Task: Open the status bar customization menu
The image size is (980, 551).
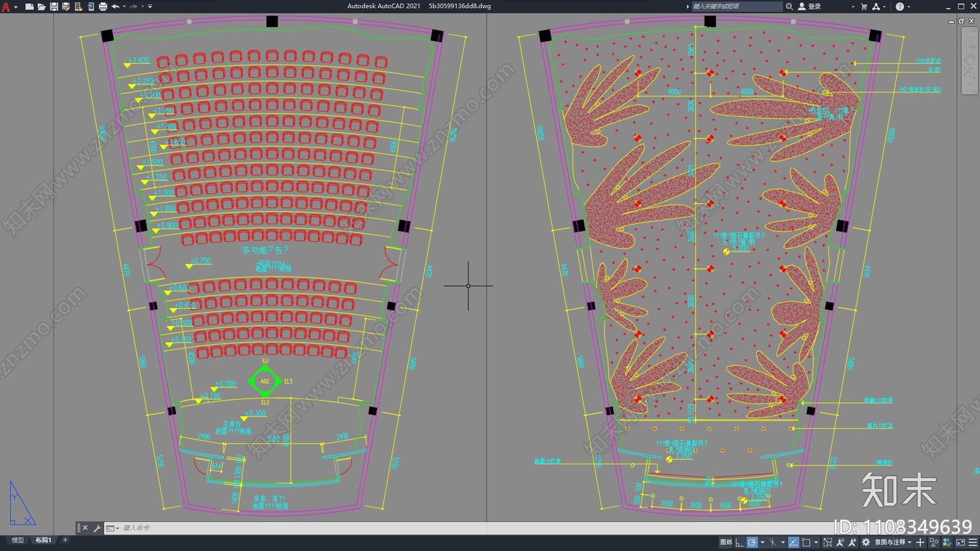Action: tap(973, 542)
